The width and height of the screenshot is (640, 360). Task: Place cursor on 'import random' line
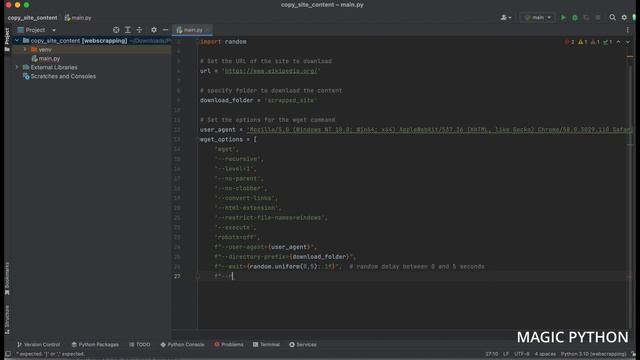coord(223,42)
